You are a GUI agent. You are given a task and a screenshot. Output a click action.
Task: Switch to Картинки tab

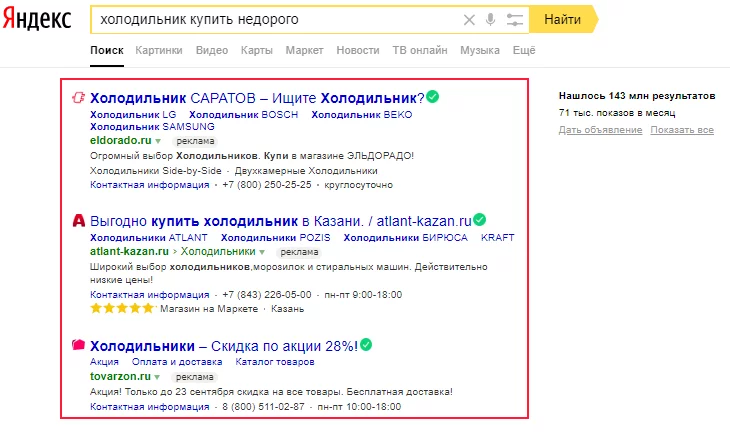pyautogui.click(x=159, y=50)
